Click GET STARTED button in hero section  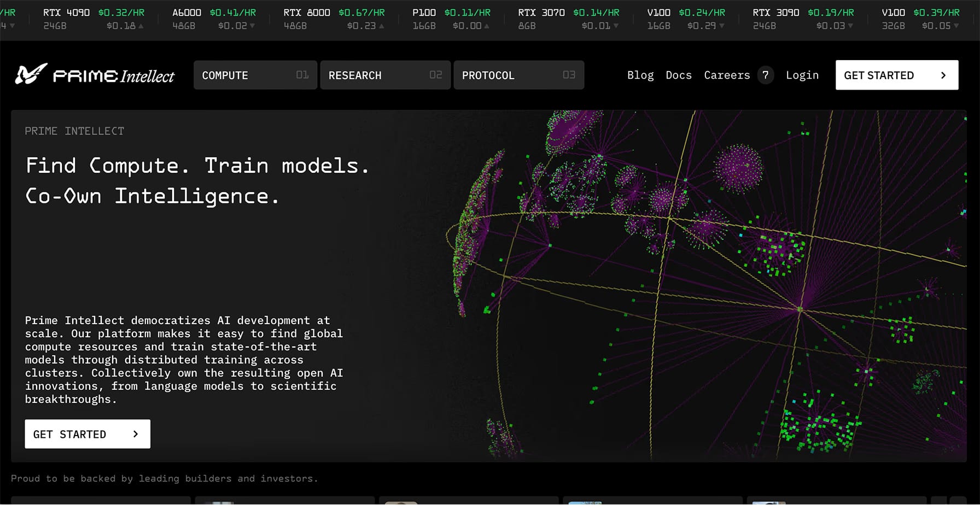point(87,434)
